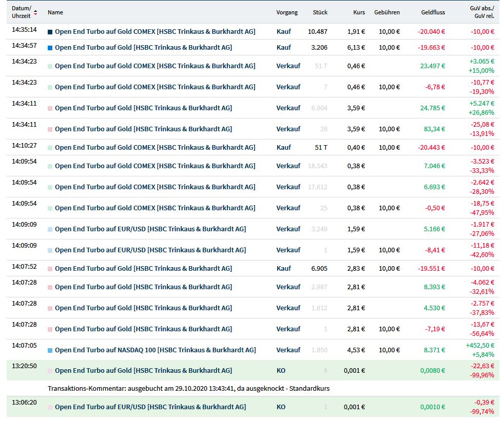Open the Gold COMEX Kauf entry at 14:10:27
Image resolution: width=504 pixels, height=421 pixels.
click(155, 148)
